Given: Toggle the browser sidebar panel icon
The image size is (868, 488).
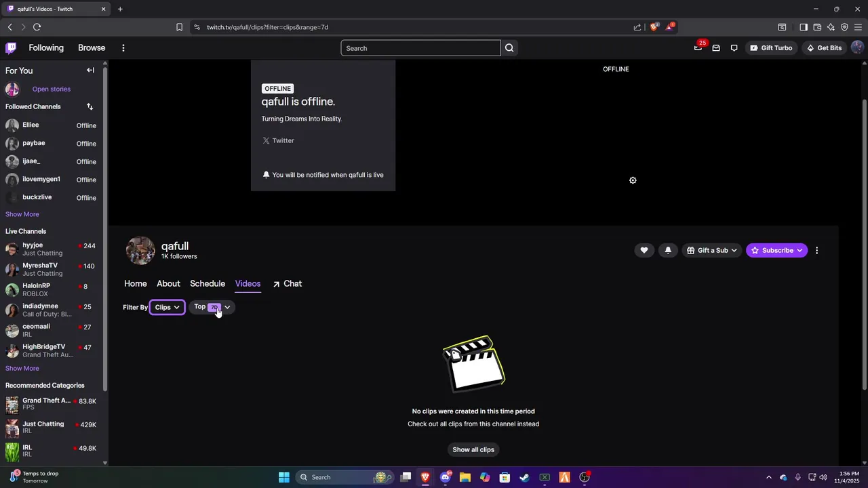Looking at the screenshot, I should (x=804, y=27).
